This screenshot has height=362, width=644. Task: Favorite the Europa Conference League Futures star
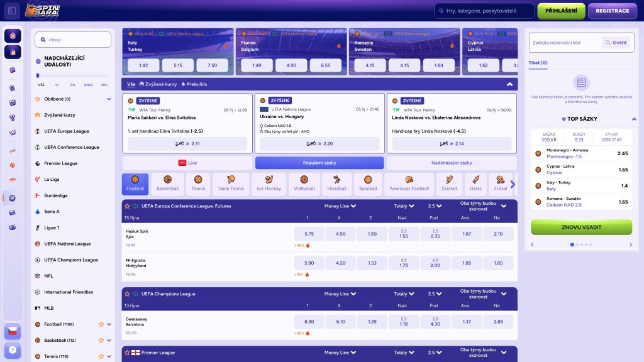tap(127, 206)
